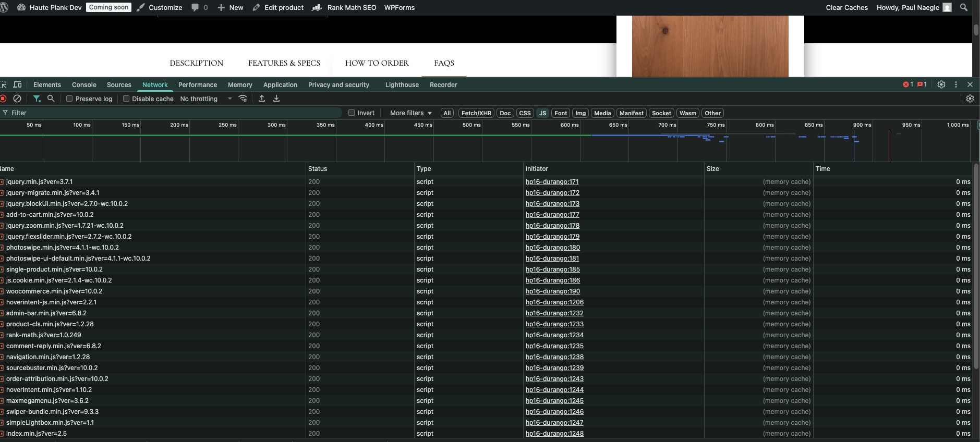Open network search magnifier
Viewport: 980px width, 442px height.
[x=51, y=99]
